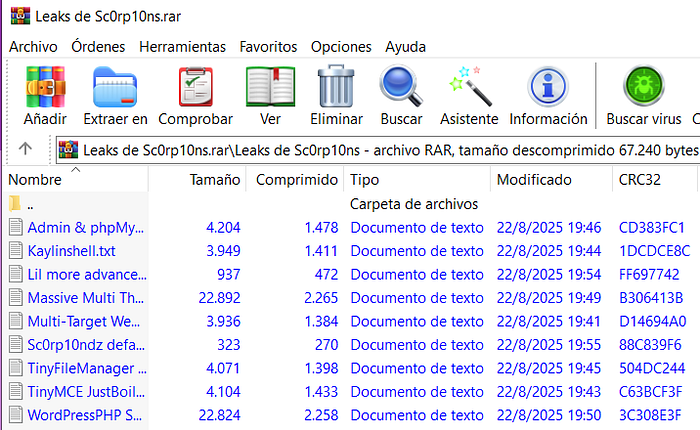Select file name Lil more advance...
The image size is (700, 430).
click(87, 274)
